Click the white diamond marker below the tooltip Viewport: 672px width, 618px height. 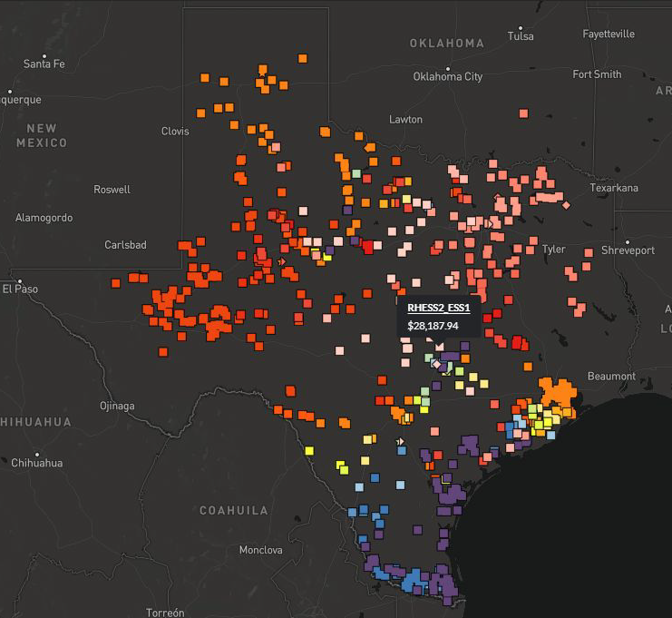point(435,364)
